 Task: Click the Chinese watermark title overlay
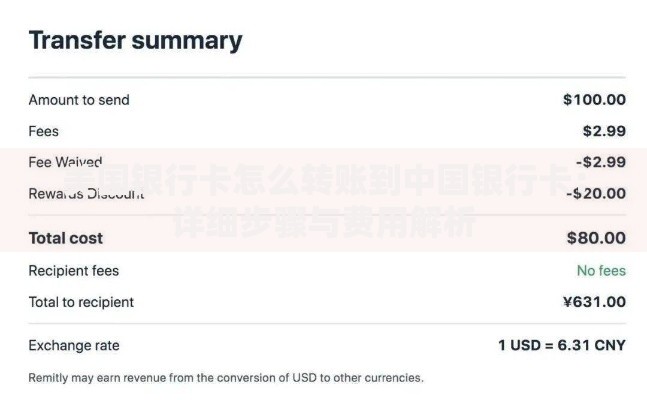(x=325, y=180)
